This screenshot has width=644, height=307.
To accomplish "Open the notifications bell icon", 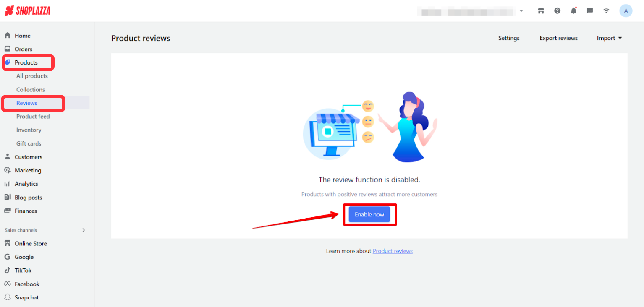I will coord(573,11).
